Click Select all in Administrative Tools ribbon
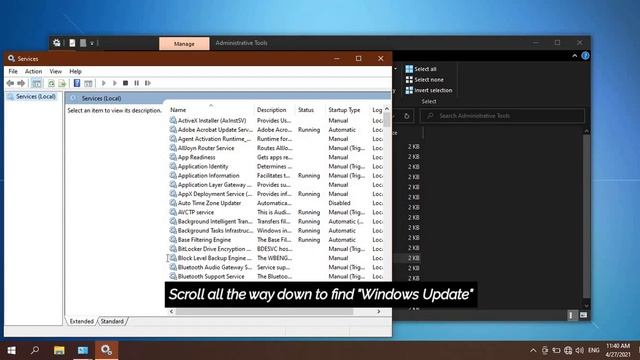640x360 pixels. (421, 69)
